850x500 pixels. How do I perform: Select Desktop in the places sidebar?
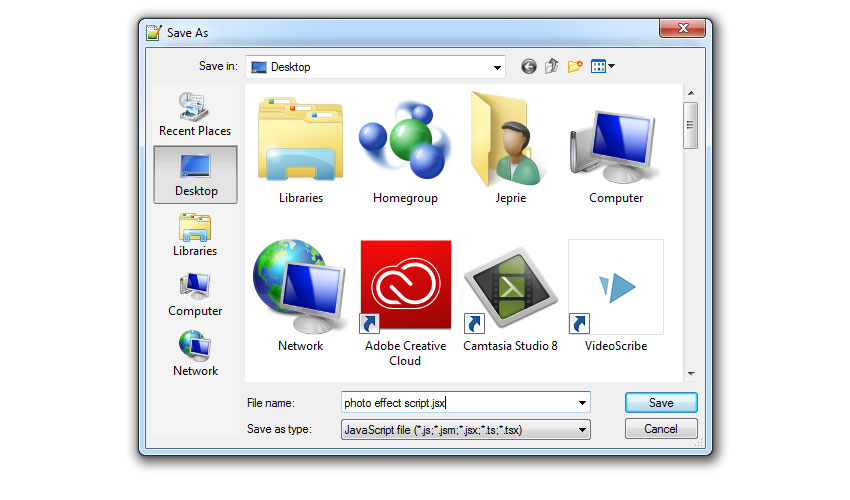[x=195, y=175]
